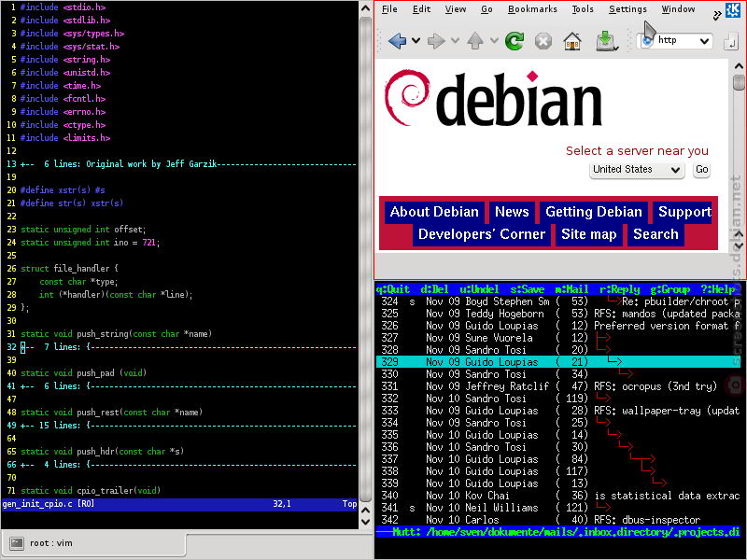
Task: Click the KDE logo throbber icon
Action: coord(732,10)
